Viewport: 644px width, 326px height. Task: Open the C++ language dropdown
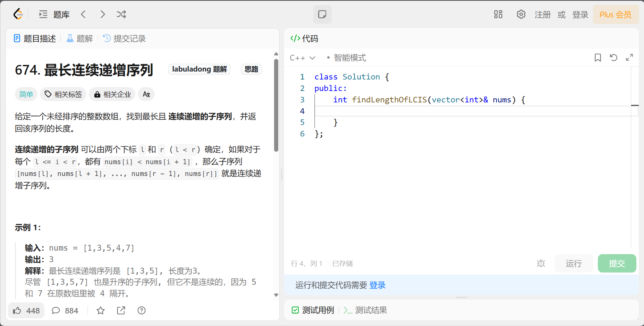[x=303, y=58]
